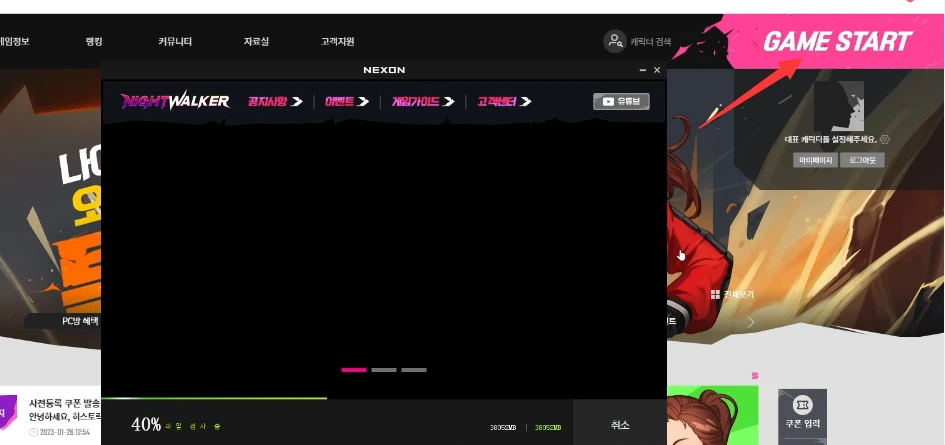The width and height of the screenshot is (945, 445).
Task: Click the 캐릭터 검색 input field
Action: click(650, 42)
